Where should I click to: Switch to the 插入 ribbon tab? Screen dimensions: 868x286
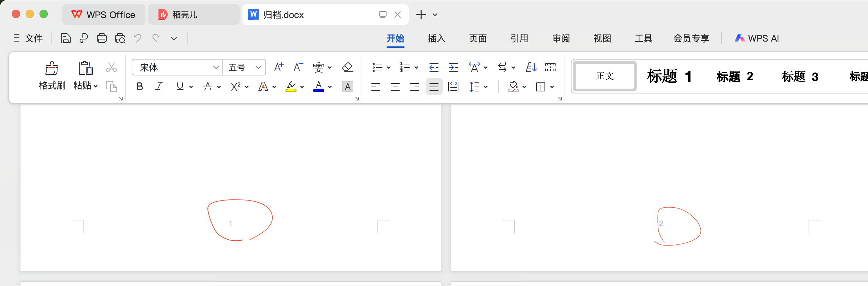pyautogui.click(x=436, y=38)
